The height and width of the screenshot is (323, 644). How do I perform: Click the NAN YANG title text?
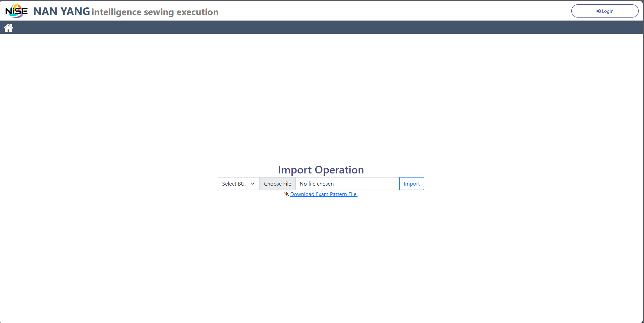(62, 11)
